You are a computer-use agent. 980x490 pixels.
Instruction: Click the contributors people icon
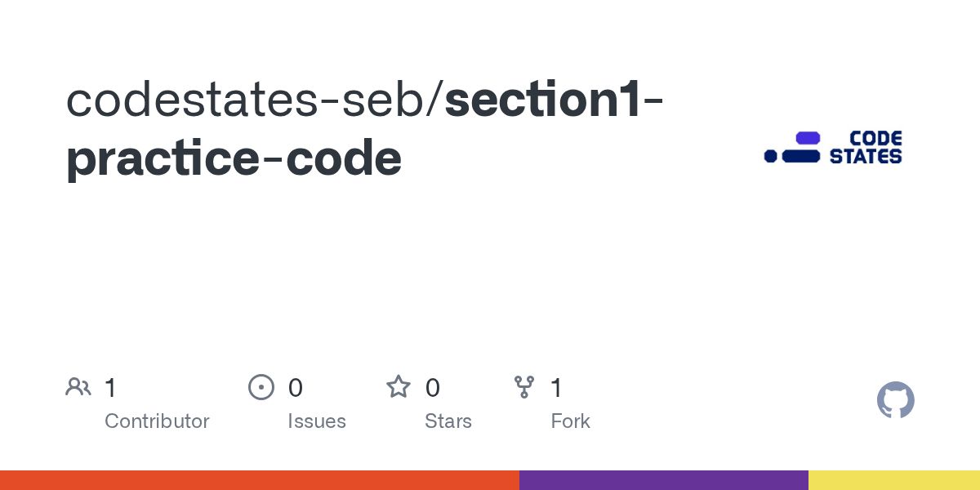click(x=78, y=387)
